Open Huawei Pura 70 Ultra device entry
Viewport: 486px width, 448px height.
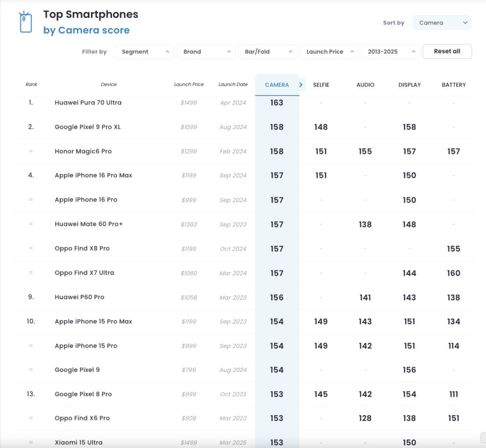88,103
